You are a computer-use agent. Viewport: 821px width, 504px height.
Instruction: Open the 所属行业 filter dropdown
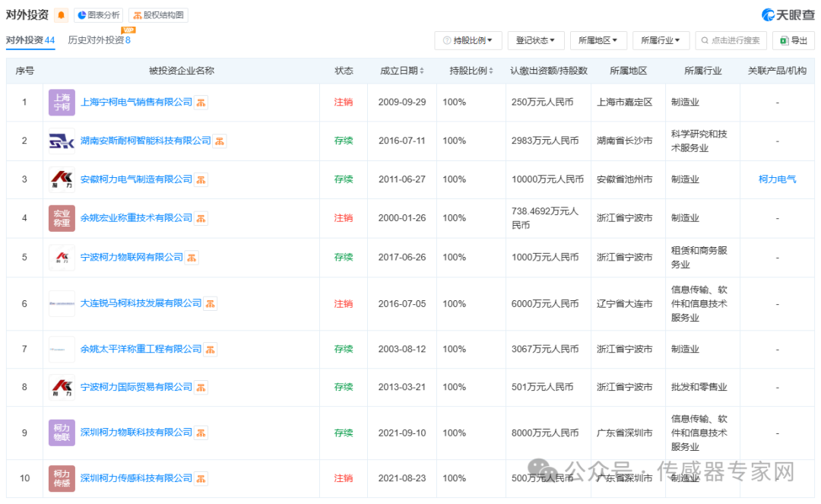[x=661, y=40]
